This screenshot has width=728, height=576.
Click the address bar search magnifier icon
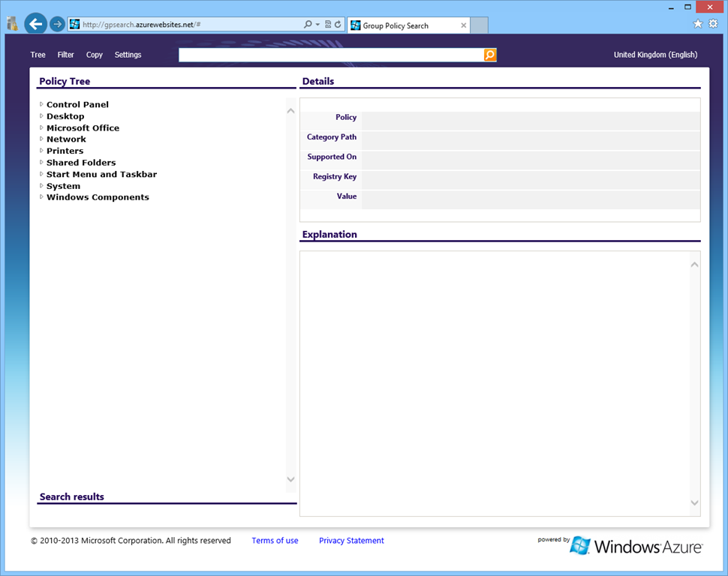click(x=308, y=25)
